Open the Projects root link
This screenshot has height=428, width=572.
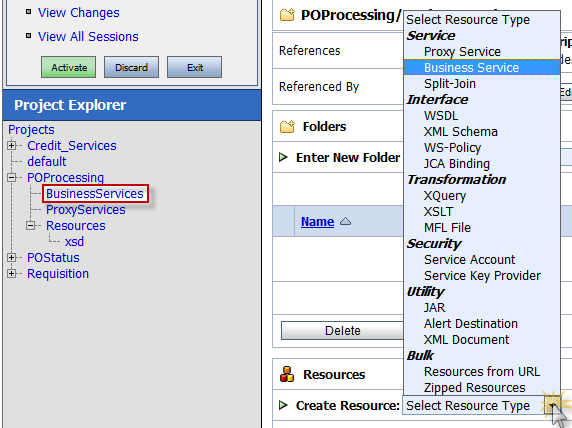click(31, 130)
